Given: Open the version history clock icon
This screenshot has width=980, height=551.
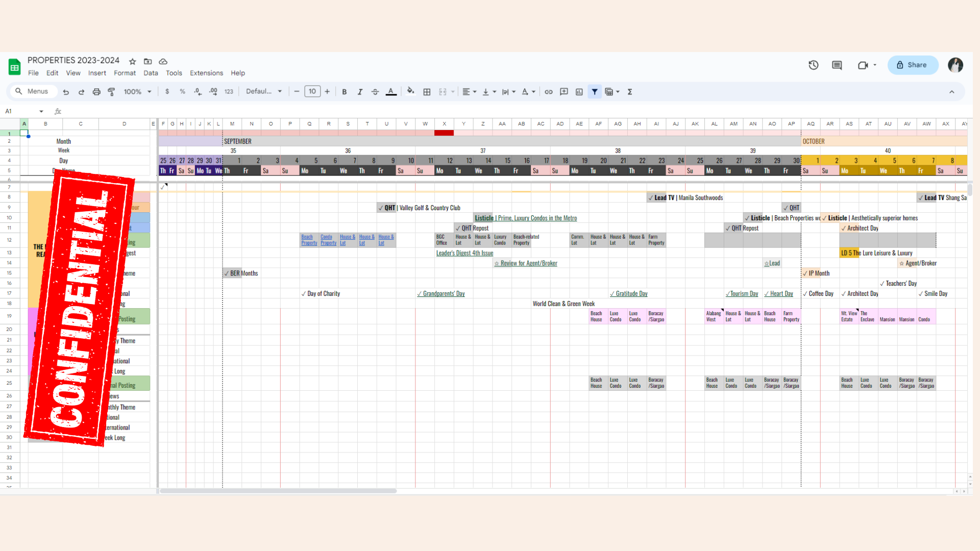Looking at the screenshot, I should point(814,65).
